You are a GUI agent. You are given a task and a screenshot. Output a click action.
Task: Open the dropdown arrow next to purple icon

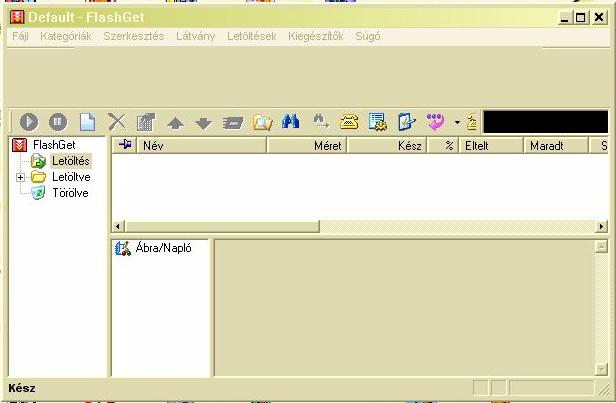click(457, 122)
